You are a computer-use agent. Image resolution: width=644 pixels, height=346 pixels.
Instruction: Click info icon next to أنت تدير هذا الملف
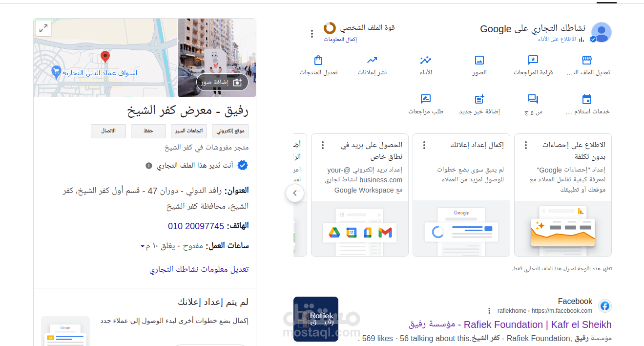pos(149,166)
